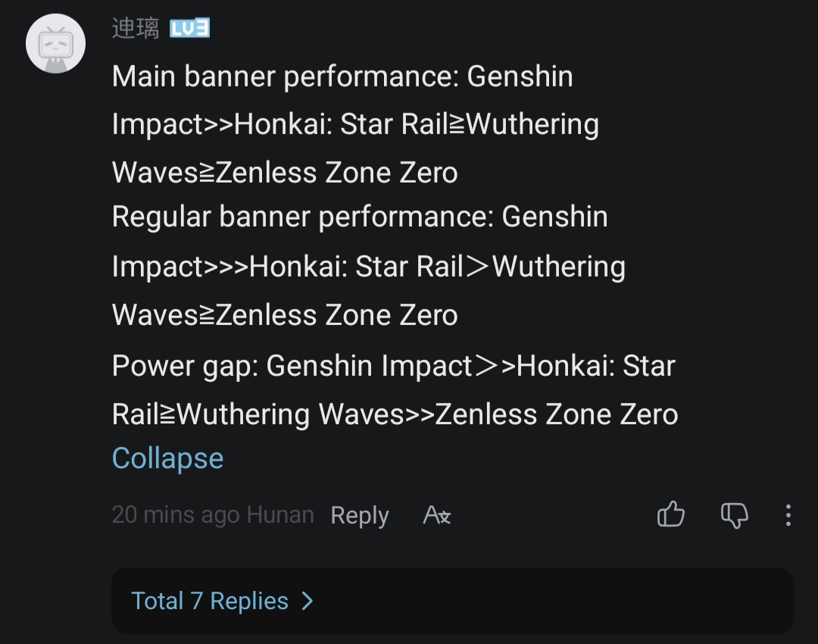Screen dimensions: 818x644
Task: Click the LV3 level badge
Action: click(190, 28)
